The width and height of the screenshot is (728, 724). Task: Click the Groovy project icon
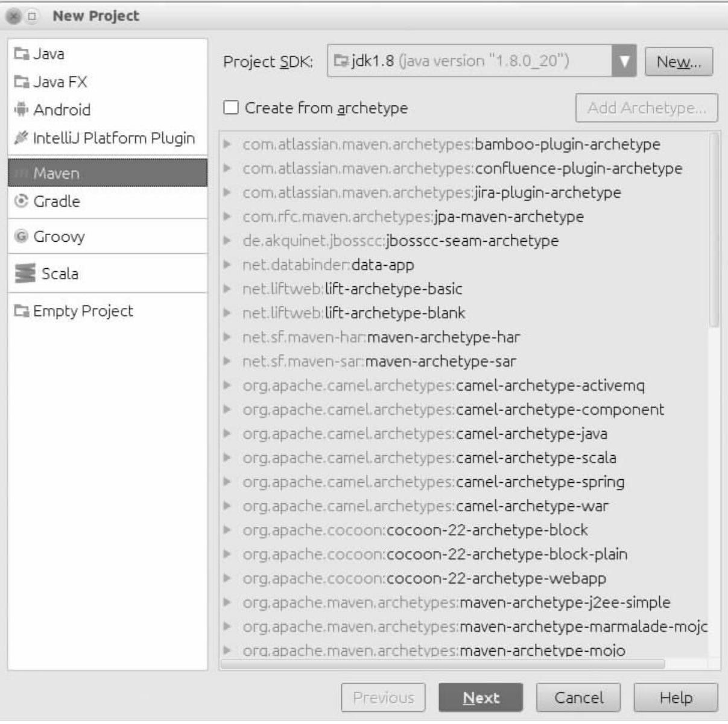click(x=22, y=236)
